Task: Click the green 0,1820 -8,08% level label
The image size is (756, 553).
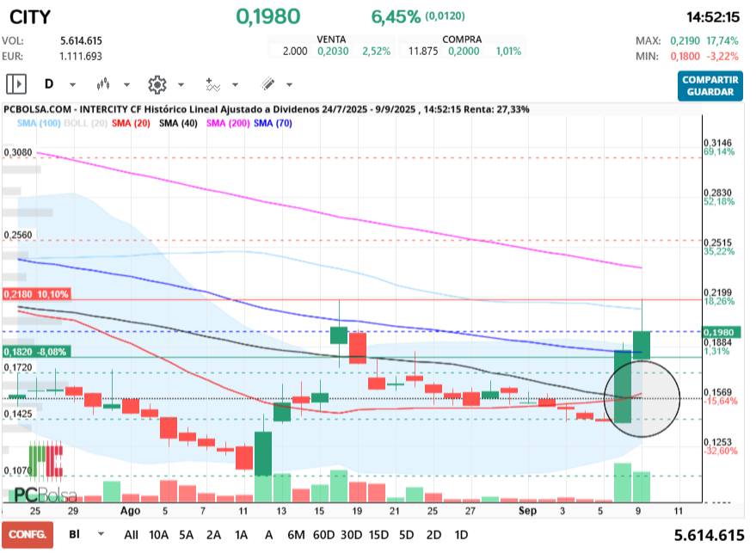Action: pos(37,352)
